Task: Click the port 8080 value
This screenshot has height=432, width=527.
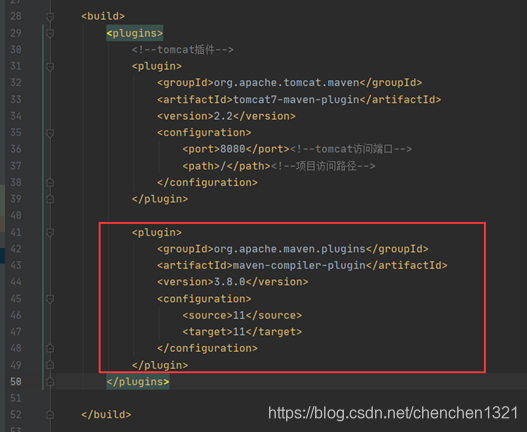Action: [233, 149]
